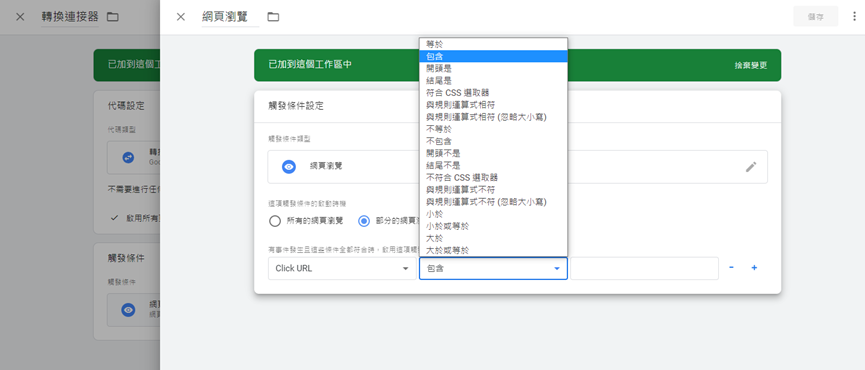Select 大於或等於 in operator list
Screen dimensions: 865x370
493,250
